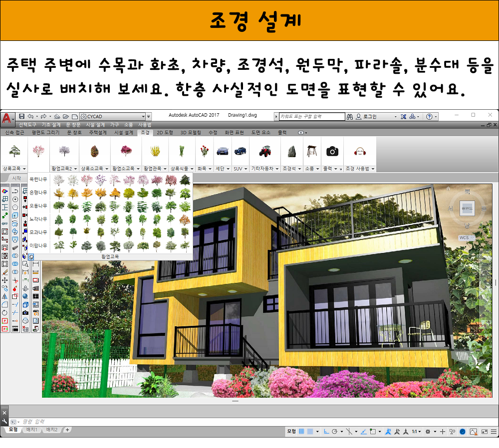Image resolution: width=499 pixels, height=448 pixels.
Task: Click the blue sedan icon above 세단
Action: coord(223,151)
